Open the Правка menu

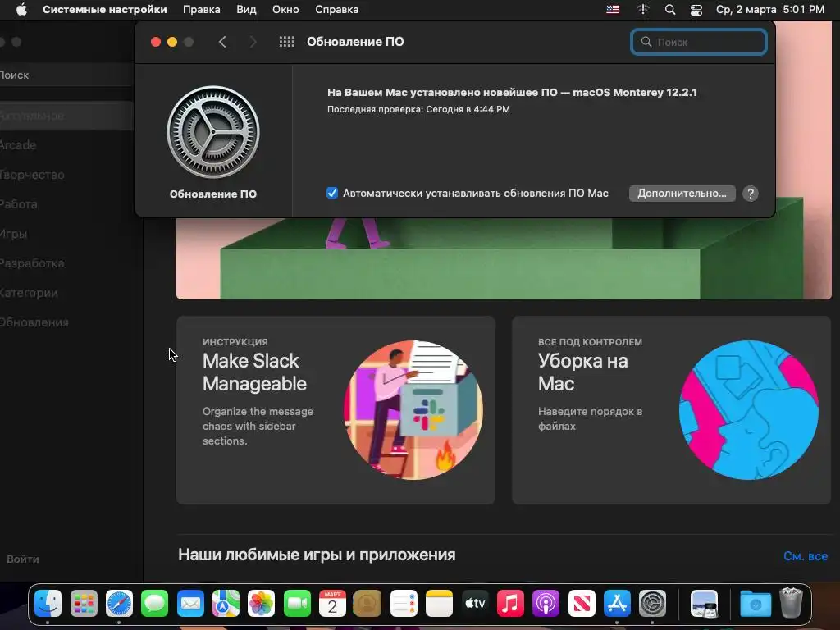[x=202, y=10]
